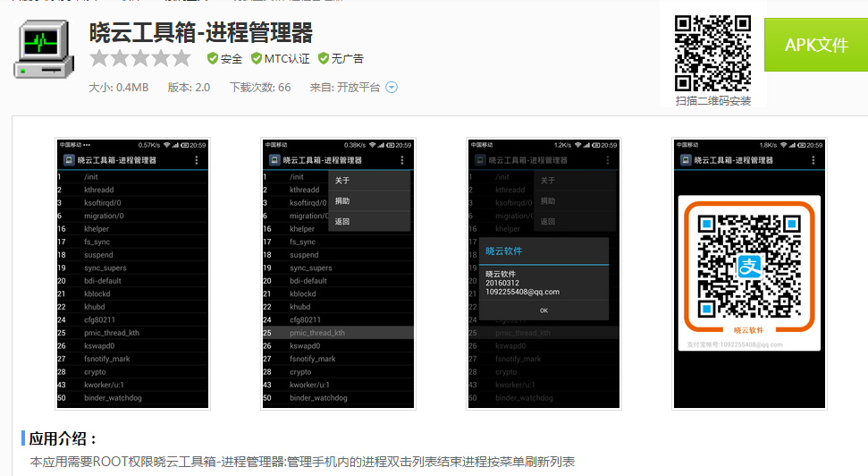Click the overflow menu dots in fourth screenshot

(813, 160)
